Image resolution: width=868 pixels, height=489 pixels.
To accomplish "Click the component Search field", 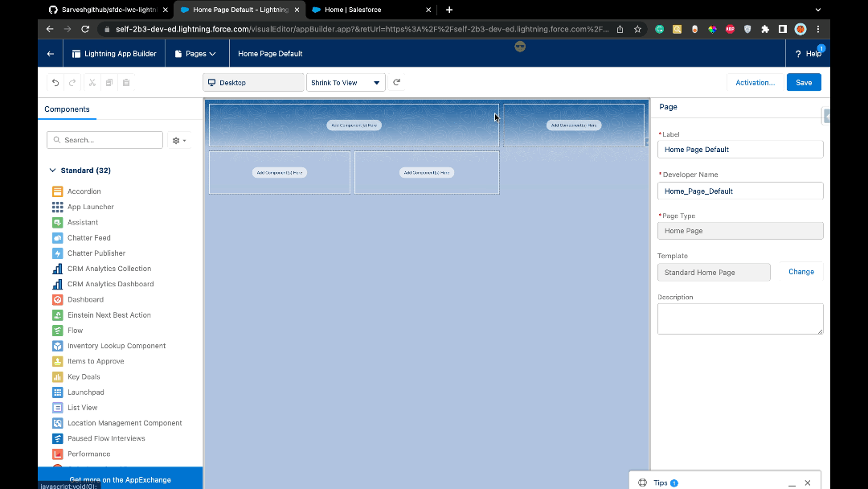I will (105, 140).
